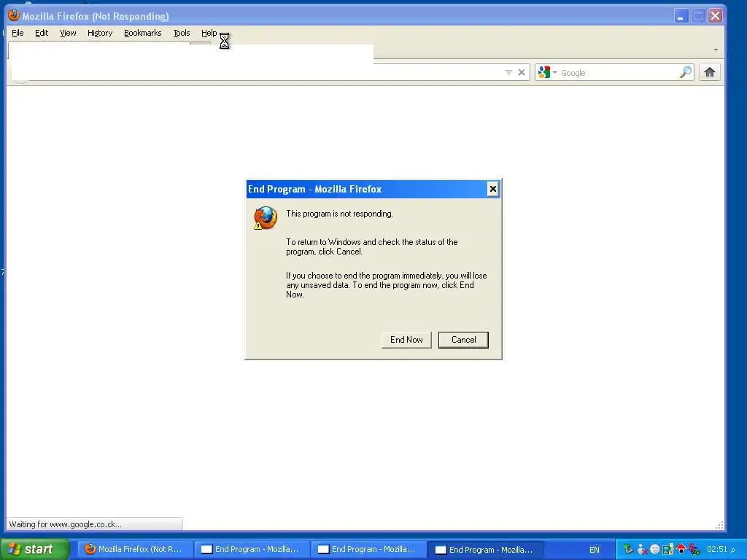This screenshot has width=747, height=560.
Task: Click the messenger person tray icon
Action: click(x=642, y=549)
